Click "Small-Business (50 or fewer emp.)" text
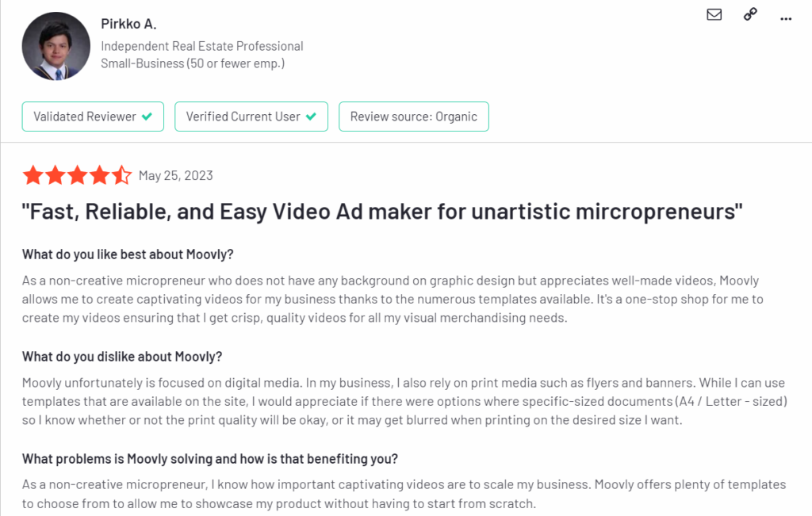 pyautogui.click(x=193, y=63)
